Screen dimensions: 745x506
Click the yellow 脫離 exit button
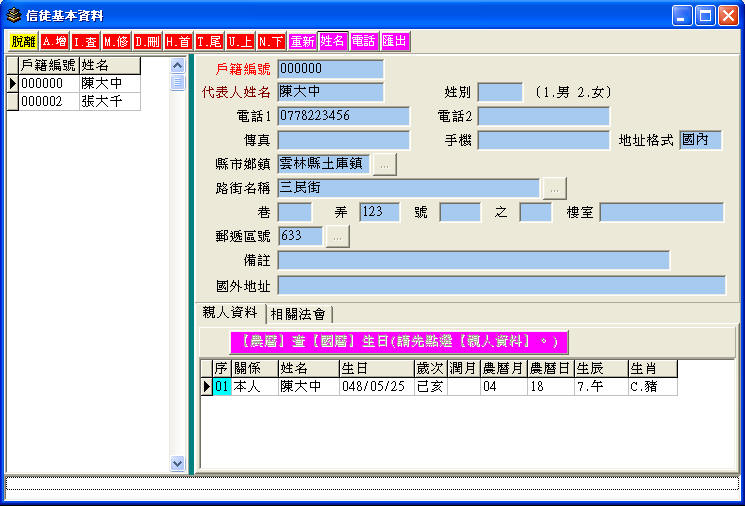tap(23, 41)
